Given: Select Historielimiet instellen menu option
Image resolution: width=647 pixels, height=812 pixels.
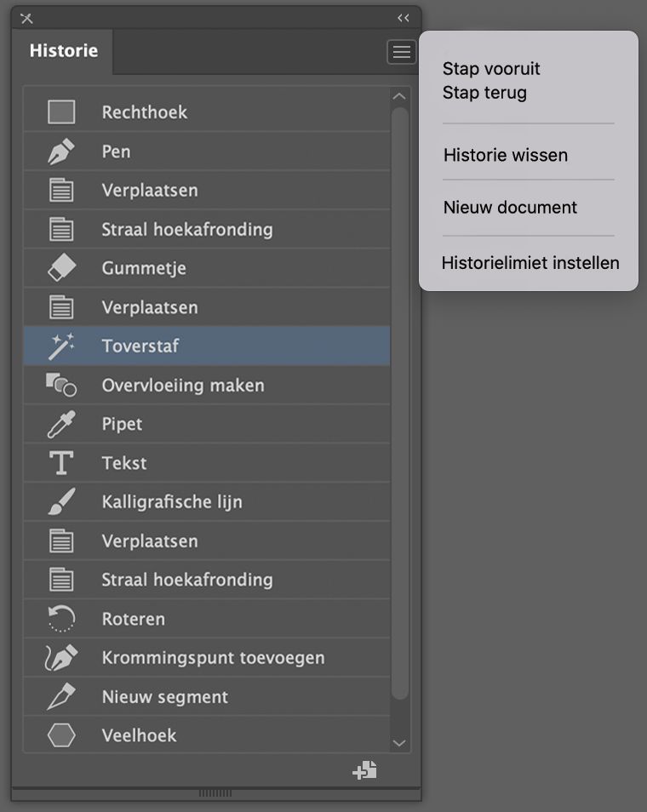Looking at the screenshot, I should (x=530, y=263).
